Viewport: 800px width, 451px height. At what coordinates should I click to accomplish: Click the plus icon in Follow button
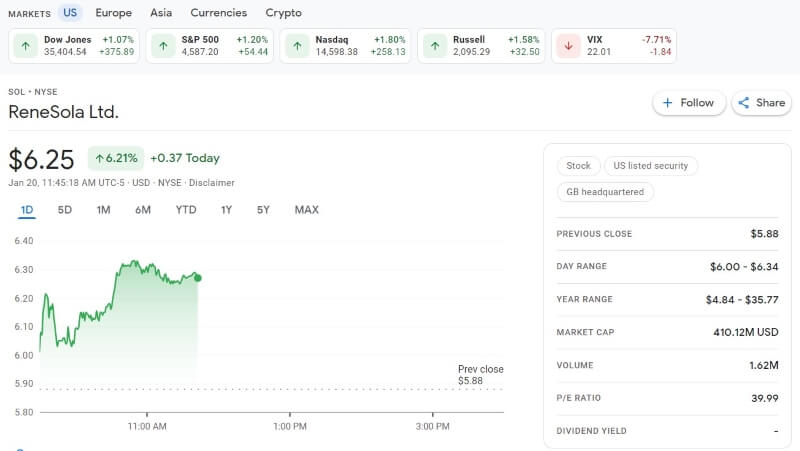pos(667,103)
